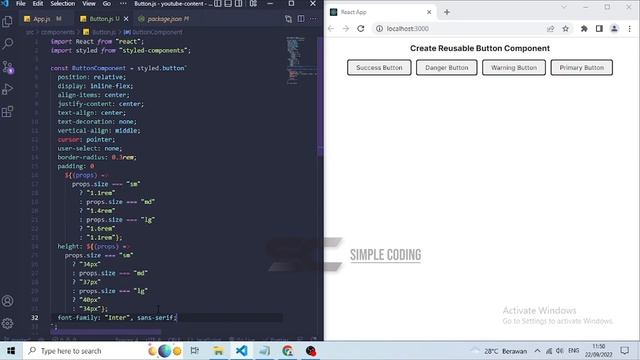Open the Extensions view
Image resolution: width=640 pixels, height=360 pixels.
tap(7, 111)
